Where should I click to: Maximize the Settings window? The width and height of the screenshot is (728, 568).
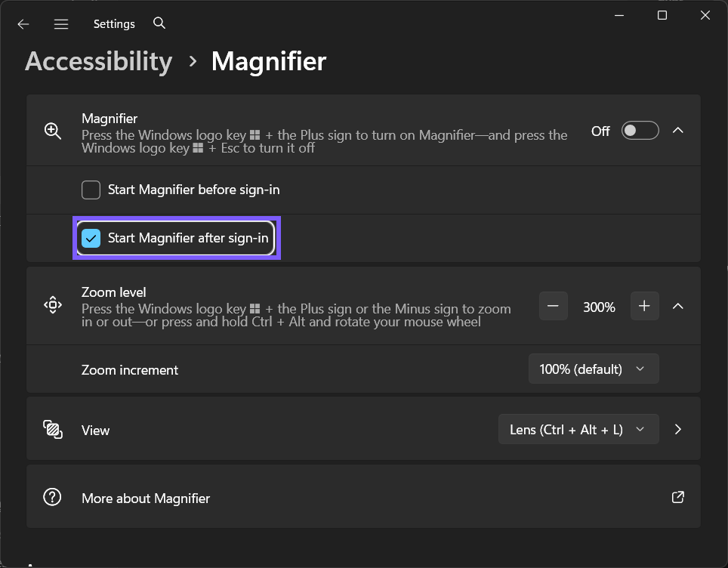[x=662, y=15]
